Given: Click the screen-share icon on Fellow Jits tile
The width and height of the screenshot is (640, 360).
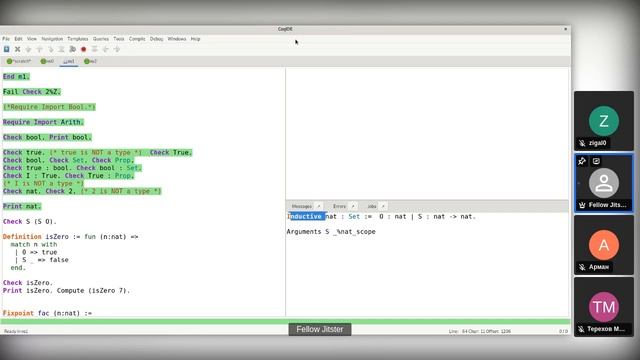Looking at the screenshot, I should (x=596, y=161).
